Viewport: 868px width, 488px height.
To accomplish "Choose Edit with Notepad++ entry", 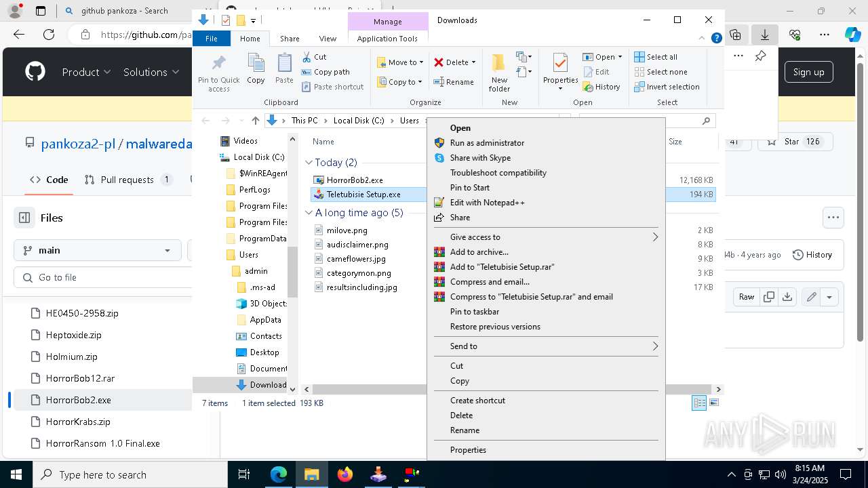I will [x=546, y=203].
